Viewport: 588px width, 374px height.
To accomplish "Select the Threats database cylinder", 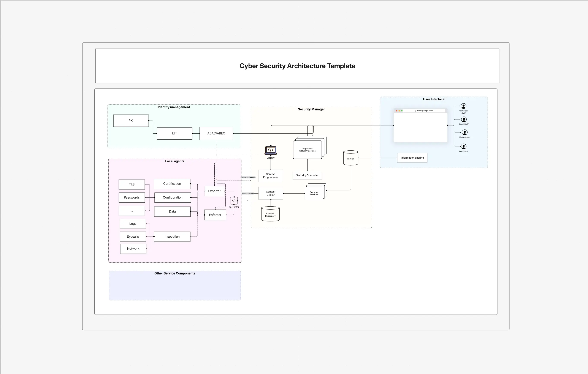I will (x=351, y=158).
